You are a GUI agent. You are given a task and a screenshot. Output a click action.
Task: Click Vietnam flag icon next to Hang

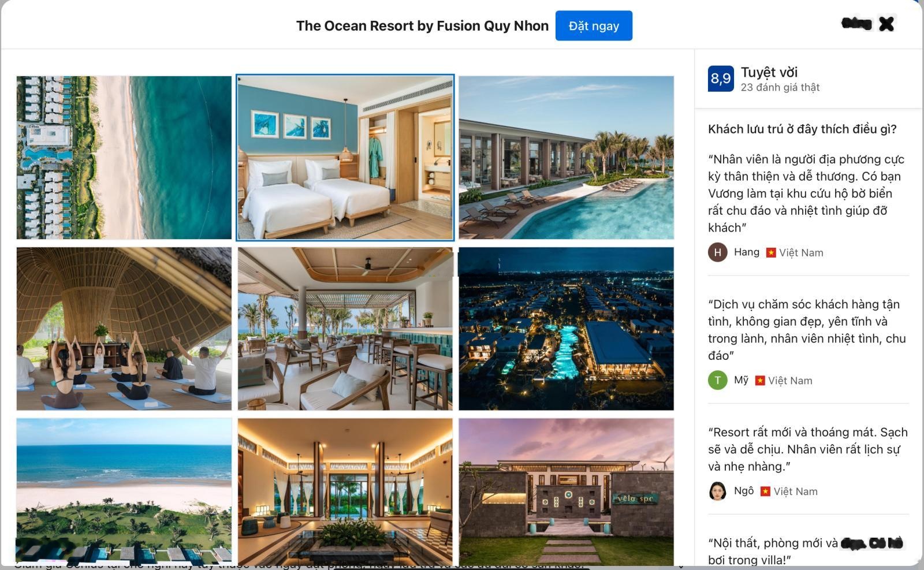point(771,252)
